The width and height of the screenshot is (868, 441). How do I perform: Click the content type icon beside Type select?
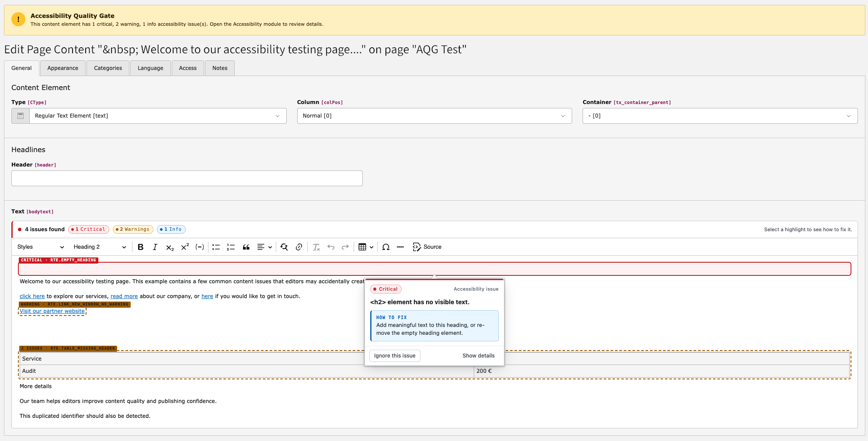click(x=21, y=116)
